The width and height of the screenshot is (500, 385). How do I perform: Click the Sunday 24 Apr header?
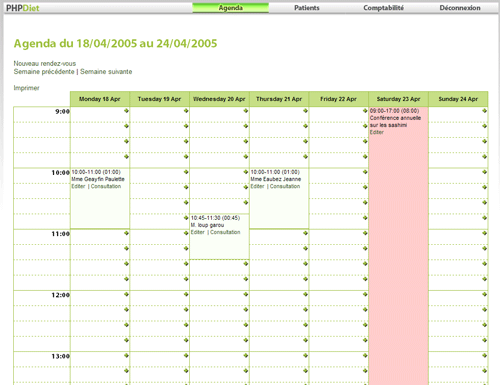point(458,99)
